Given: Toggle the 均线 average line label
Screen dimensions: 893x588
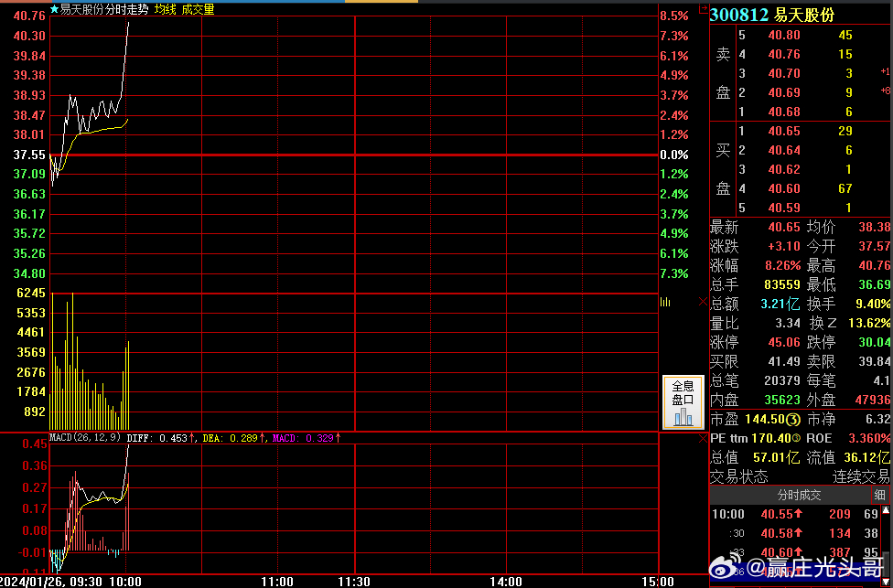Looking at the screenshot, I should tap(165, 10).
